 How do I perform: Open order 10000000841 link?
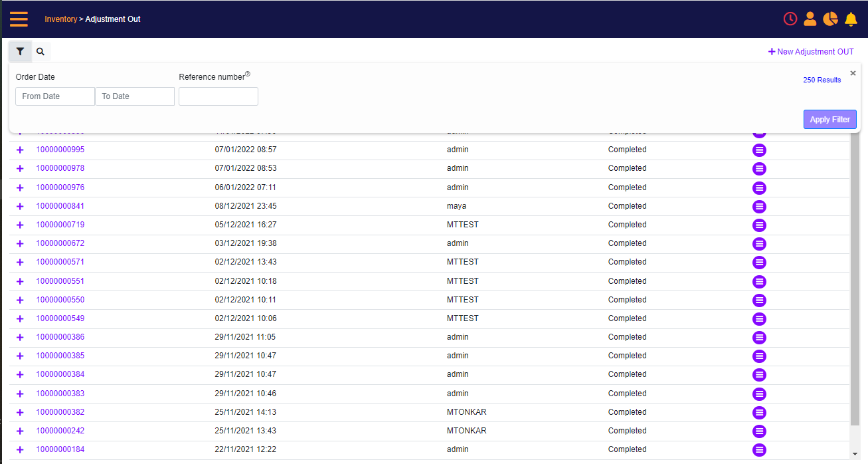click(60, 206)
